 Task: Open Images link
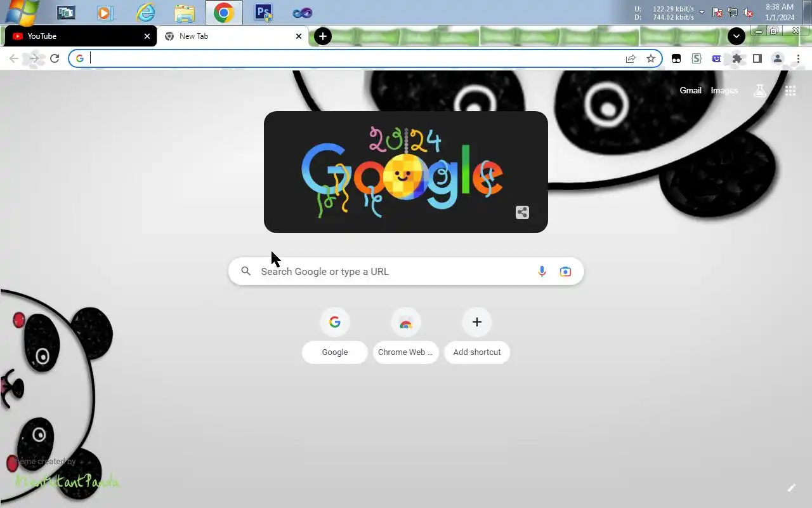coord(724,90)
